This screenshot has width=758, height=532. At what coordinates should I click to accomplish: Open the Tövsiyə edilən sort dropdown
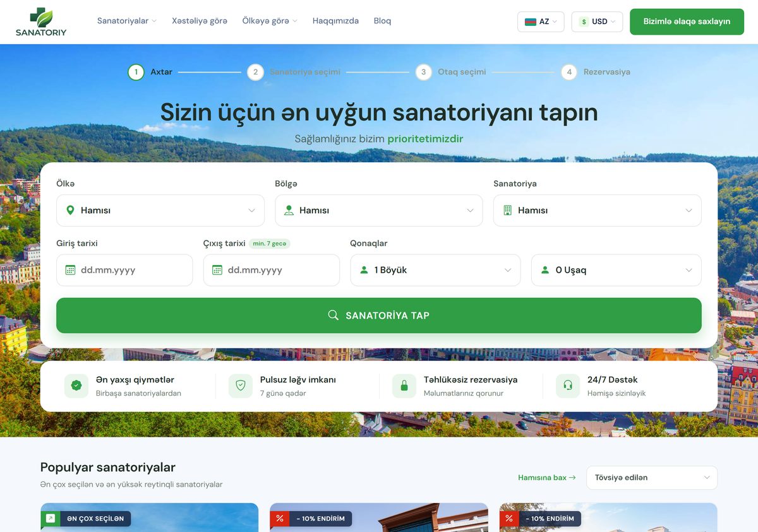(x=652, y=478)
